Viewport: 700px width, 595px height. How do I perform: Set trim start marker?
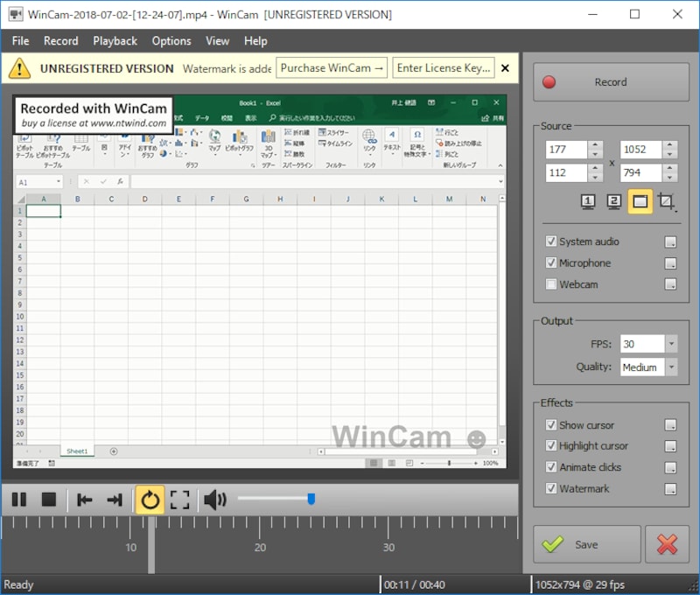85,500
